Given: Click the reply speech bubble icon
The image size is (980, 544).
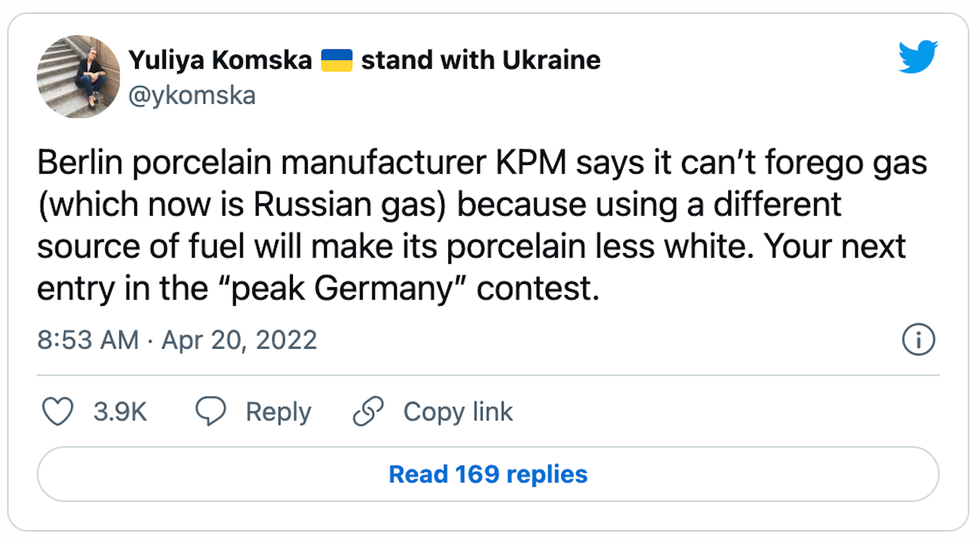Looking at the screenshot, I should [x=211, y=411].
